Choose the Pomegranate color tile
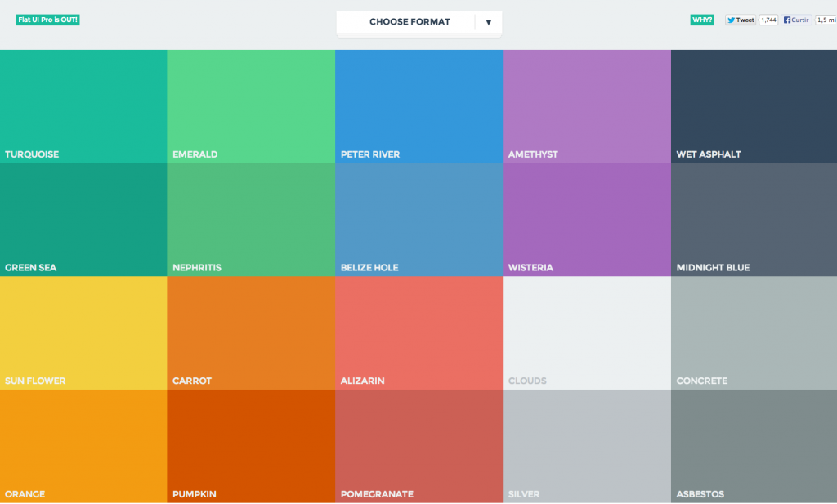Image resolution: width=837 pixels, height=504 pixels. [418, 445]
